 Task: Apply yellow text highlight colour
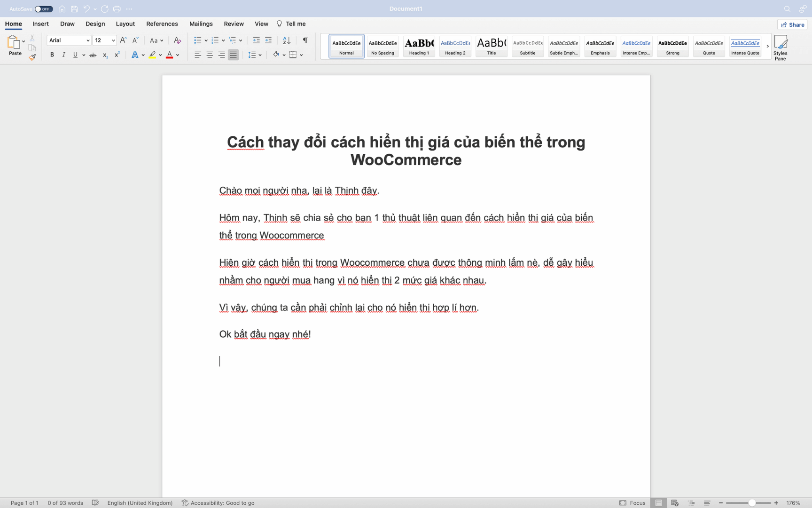(x=152, y=55)
